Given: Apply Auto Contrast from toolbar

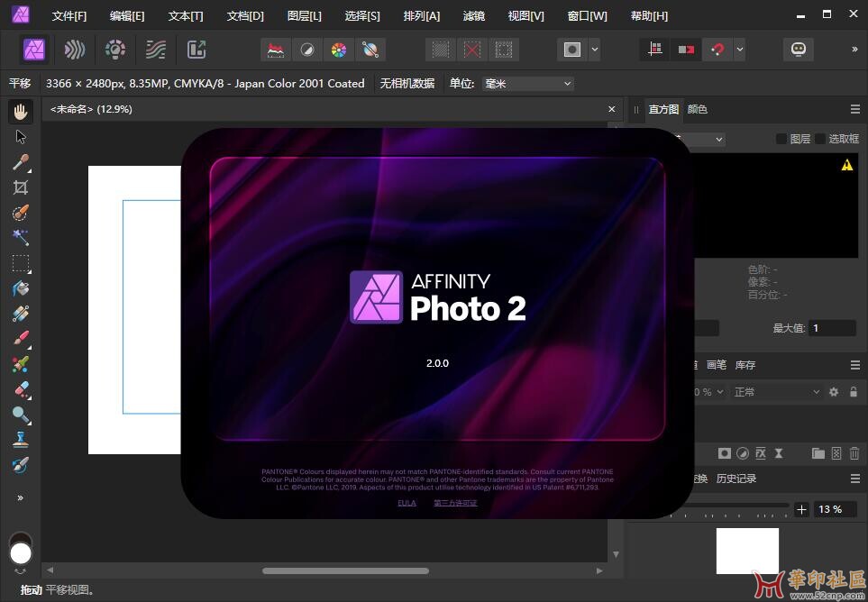Looking at the screenshot, I should click(306, 50).
